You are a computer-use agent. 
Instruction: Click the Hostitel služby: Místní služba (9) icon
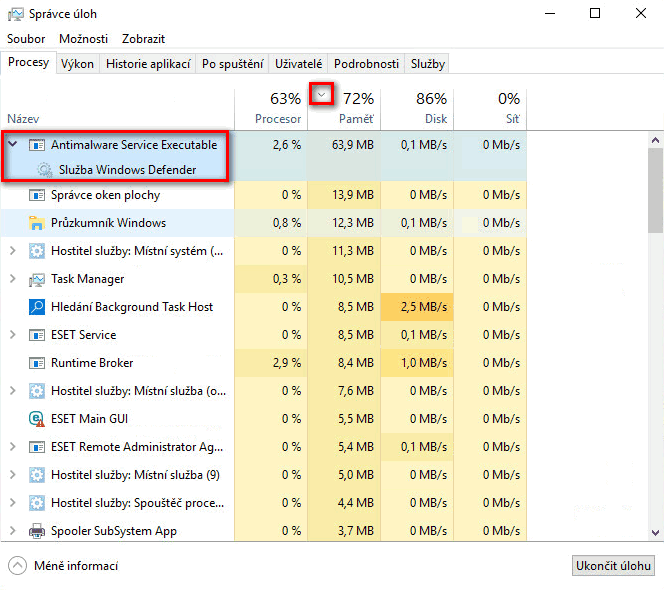pyautogui.click(x=37, y=475)
